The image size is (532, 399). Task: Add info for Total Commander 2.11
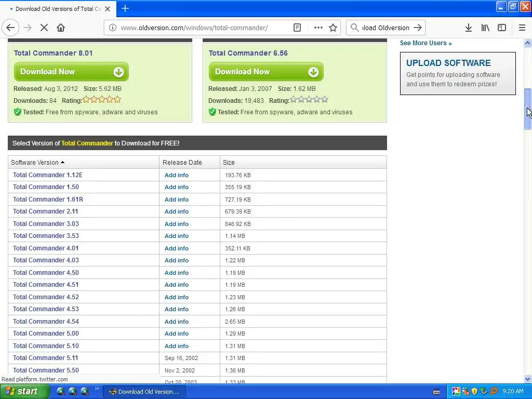click(x=177, y=212)
